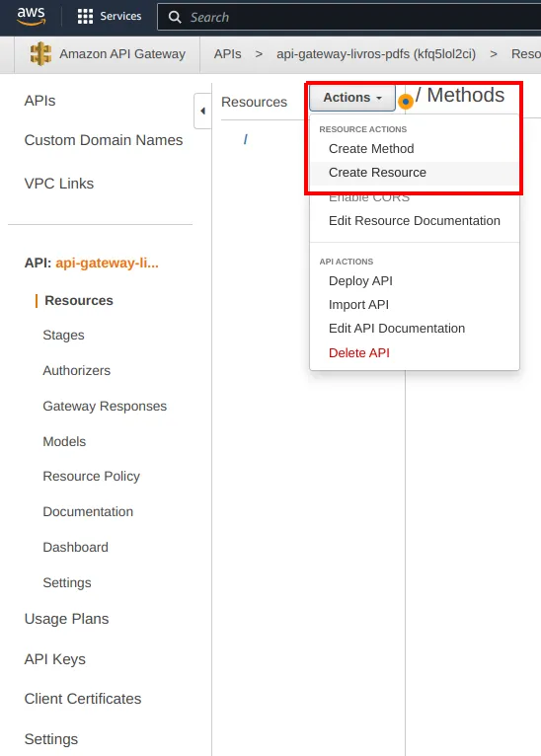Choose Create Resource from the menu
Screen dimensions: 541x756
[377, 173]
